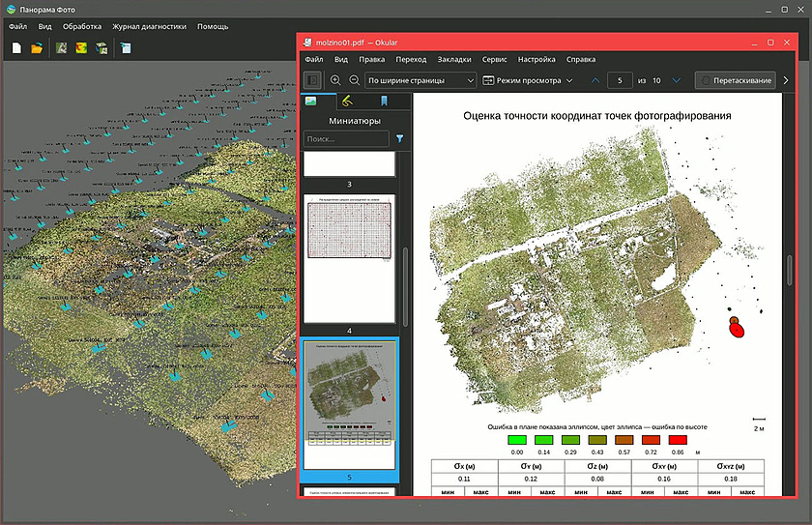Open the Обработка menu
This screenshot has height=525, width=812.
82,26
